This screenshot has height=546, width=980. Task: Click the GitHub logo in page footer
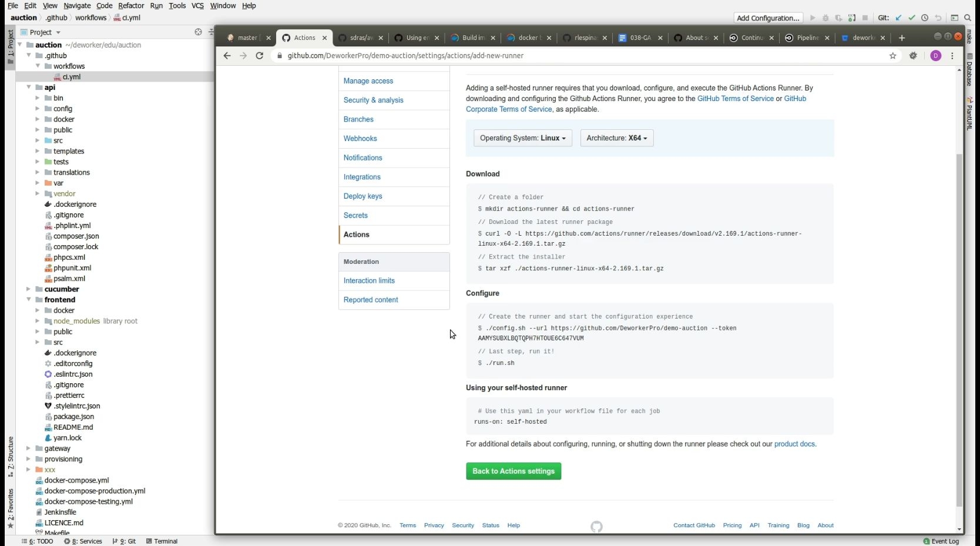point(596,527)
